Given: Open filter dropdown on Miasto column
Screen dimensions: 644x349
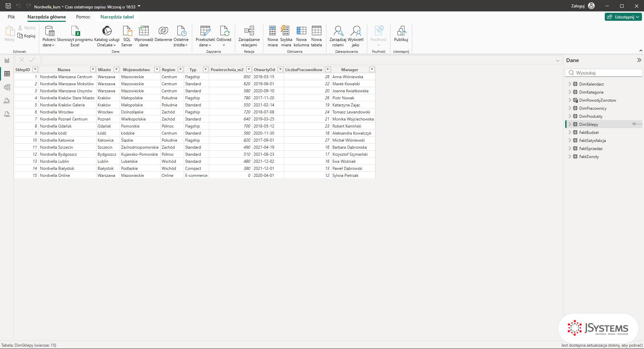Looking at the screenshot, I should (x=116, y=69).
